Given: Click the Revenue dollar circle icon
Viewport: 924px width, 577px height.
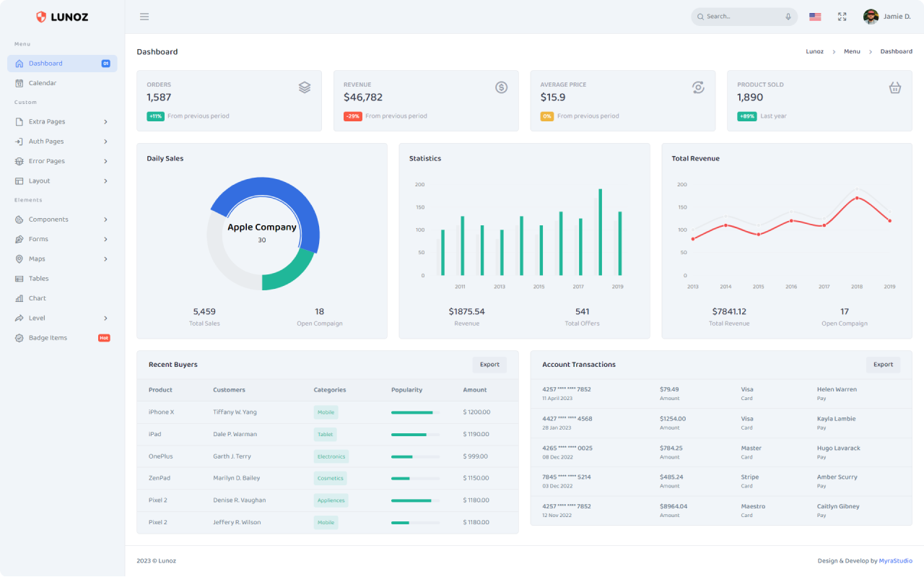Looking at the screenshot, I should [501, 87].
